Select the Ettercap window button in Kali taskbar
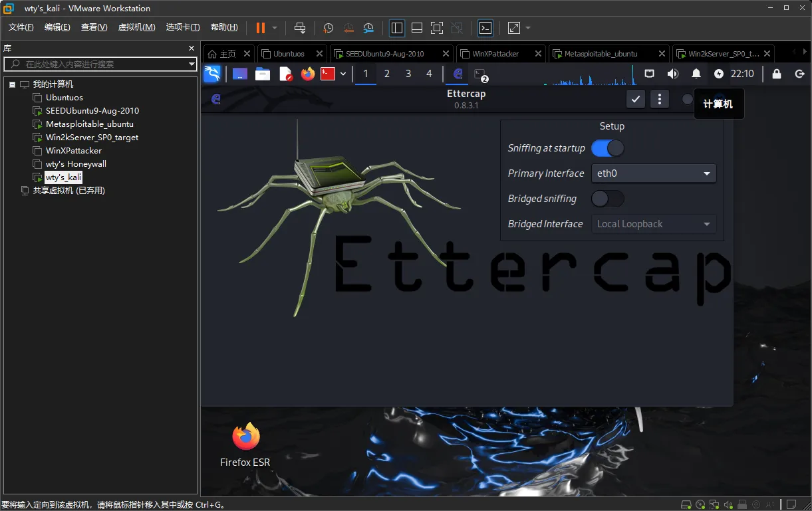 458,74
